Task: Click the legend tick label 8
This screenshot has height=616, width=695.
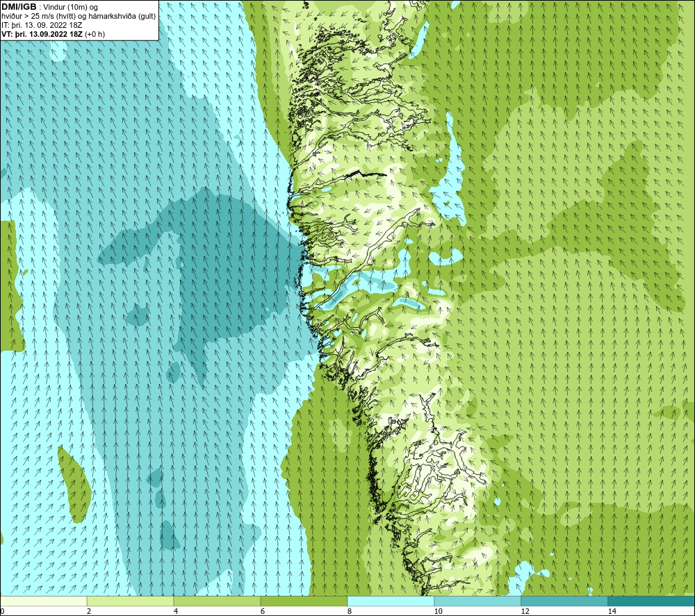Action: (350, 611)
